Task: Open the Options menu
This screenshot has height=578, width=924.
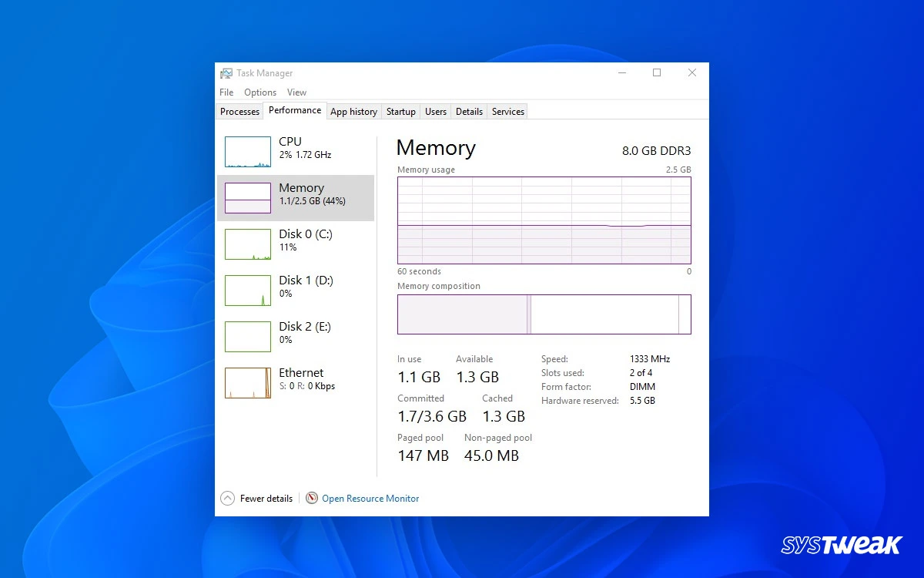Action: click(x=259, y=92)
